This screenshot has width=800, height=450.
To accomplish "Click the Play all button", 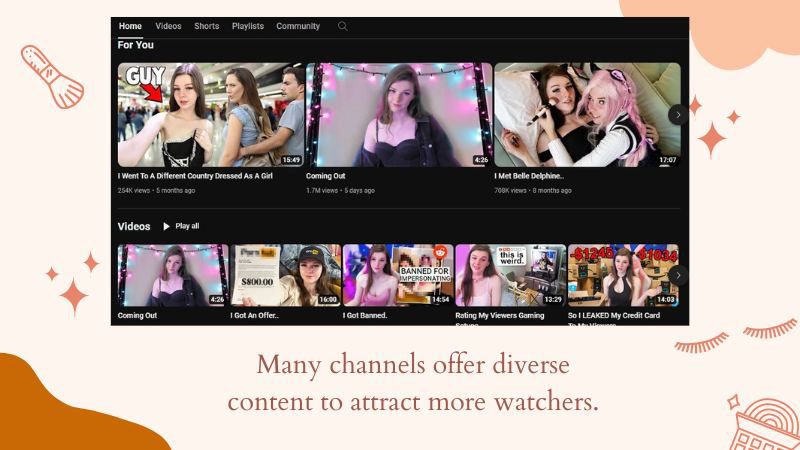I will 181,226.
